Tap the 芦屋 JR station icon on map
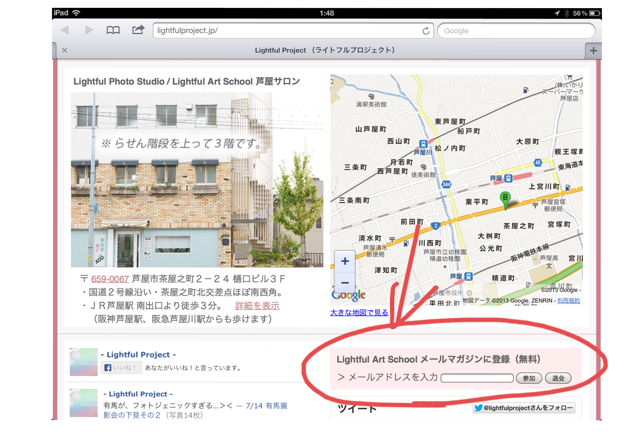 click(508, 178)
